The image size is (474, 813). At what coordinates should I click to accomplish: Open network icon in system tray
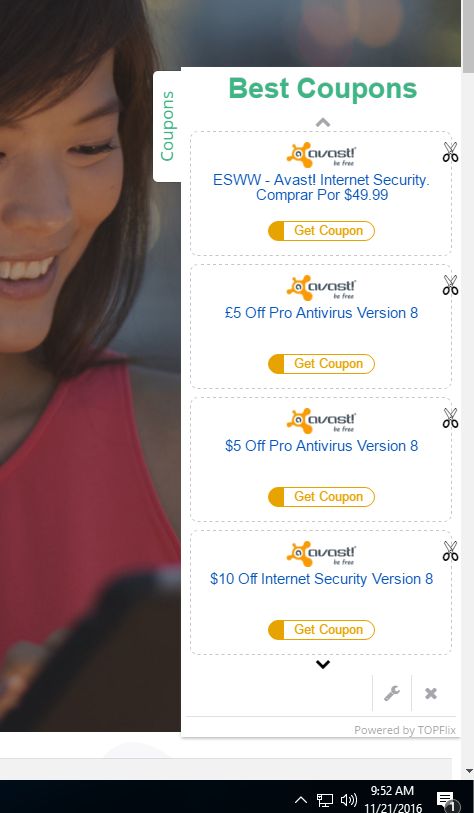(325, 800)
